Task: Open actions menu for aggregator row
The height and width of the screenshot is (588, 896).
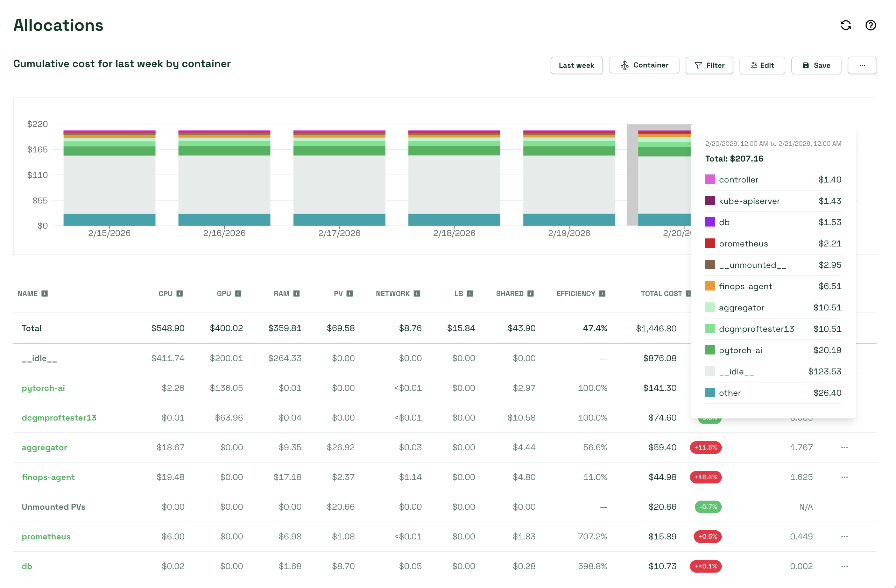Action: coord(845,447)
